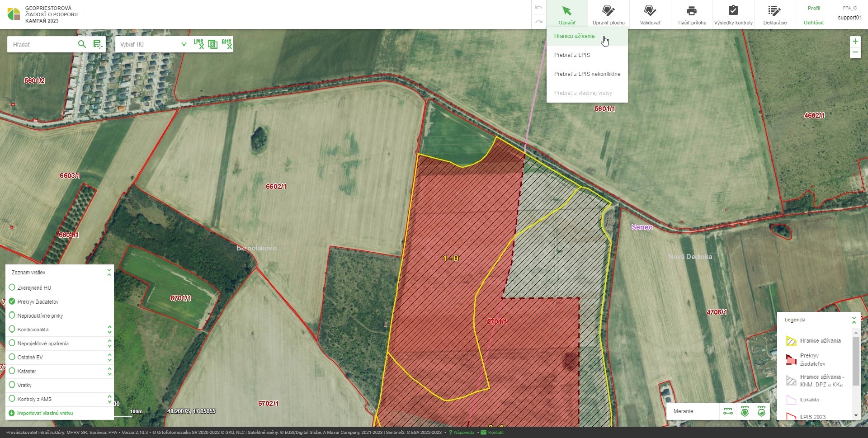Choose Prebrať z LPIS menu item
This screenshot has width=868, height=438.
tap(572, 55)
